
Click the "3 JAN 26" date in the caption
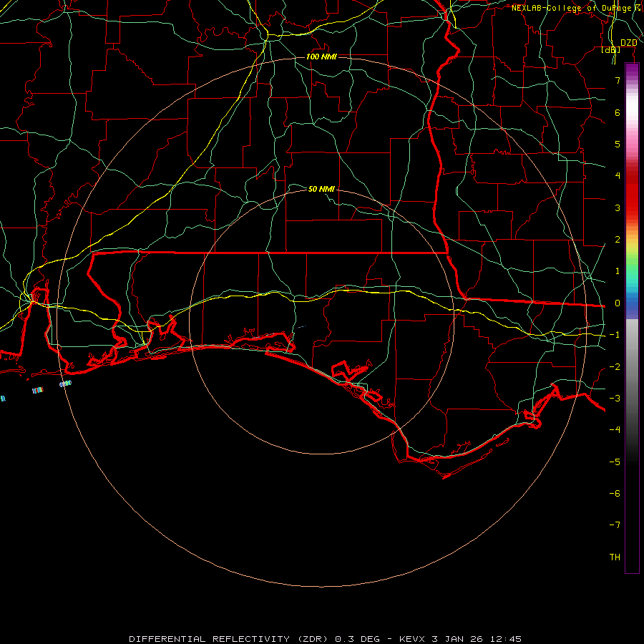(457, 639)
